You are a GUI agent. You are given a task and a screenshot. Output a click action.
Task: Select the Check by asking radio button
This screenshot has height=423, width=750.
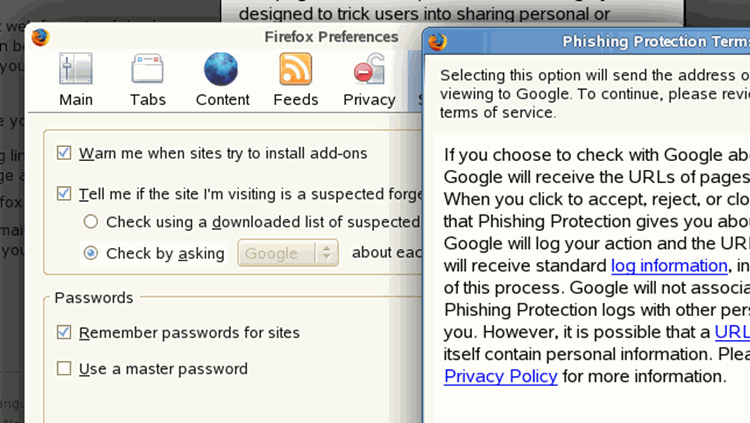coord(91,253)
